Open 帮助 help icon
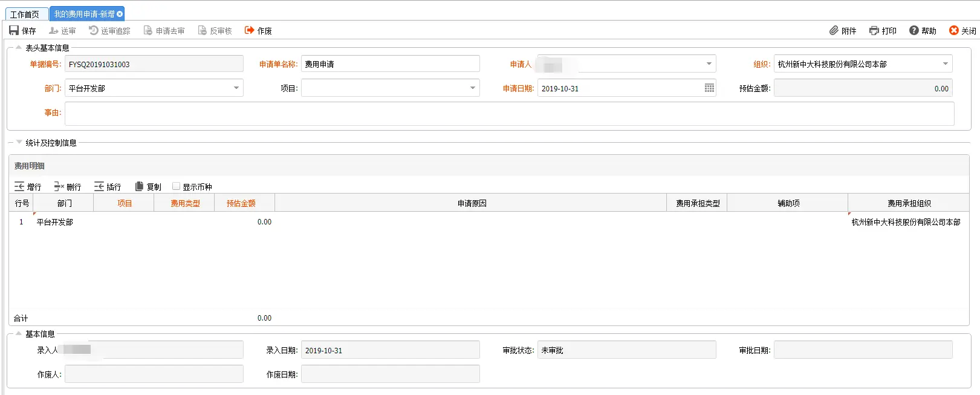 [x=914, y=30]
